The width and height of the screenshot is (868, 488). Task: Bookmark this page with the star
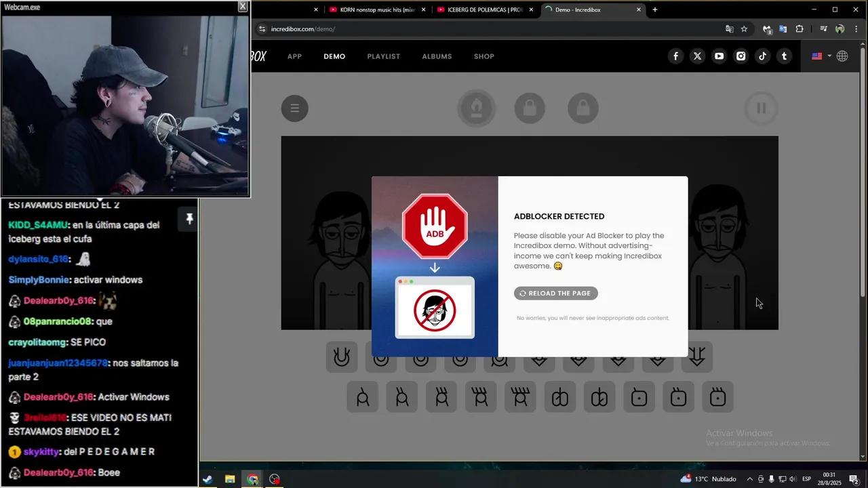pyautogui.click(x=744, y=29)
